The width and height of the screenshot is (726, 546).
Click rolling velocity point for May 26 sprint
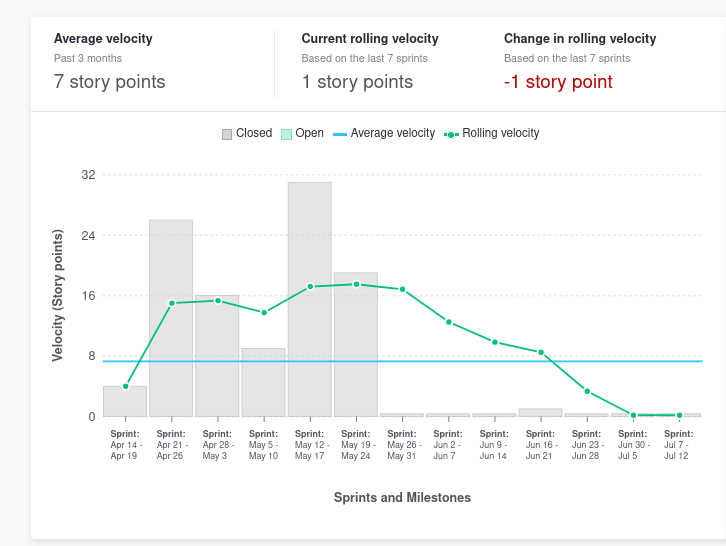403,289
